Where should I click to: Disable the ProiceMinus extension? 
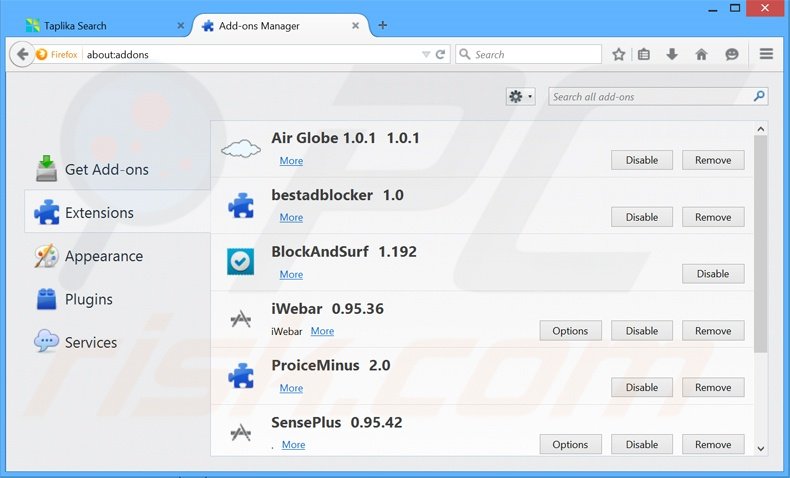click(642, 387)
